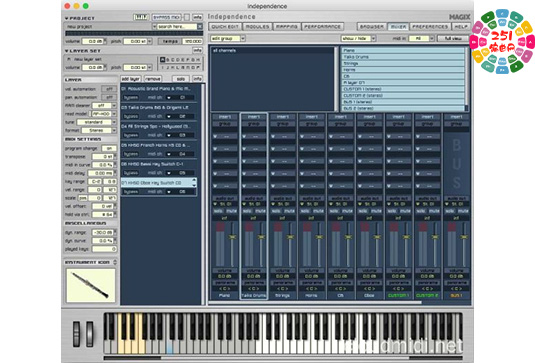Switch to the Quick Edit tab
This screenshot has width=535, height=363.
[x=225, y=27]
